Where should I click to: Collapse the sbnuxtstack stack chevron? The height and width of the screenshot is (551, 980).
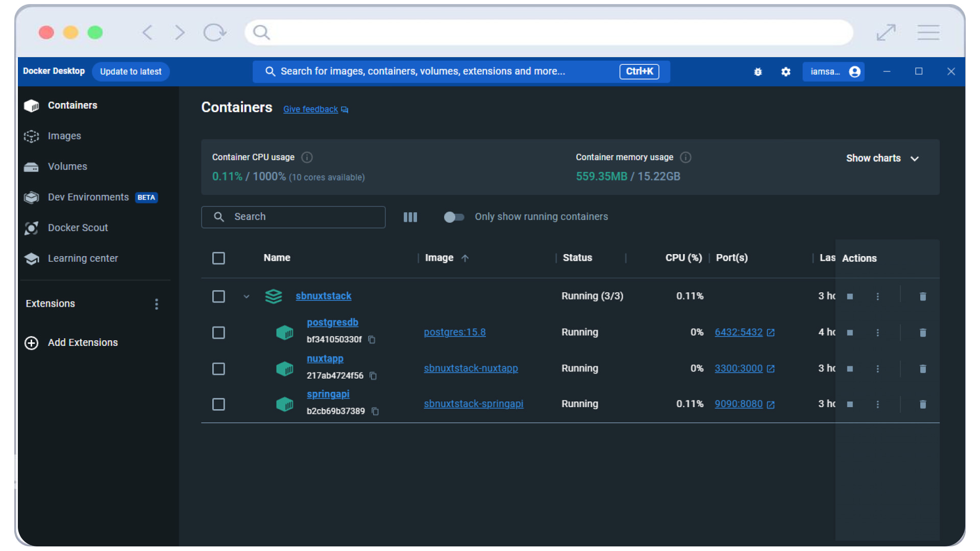247,296
